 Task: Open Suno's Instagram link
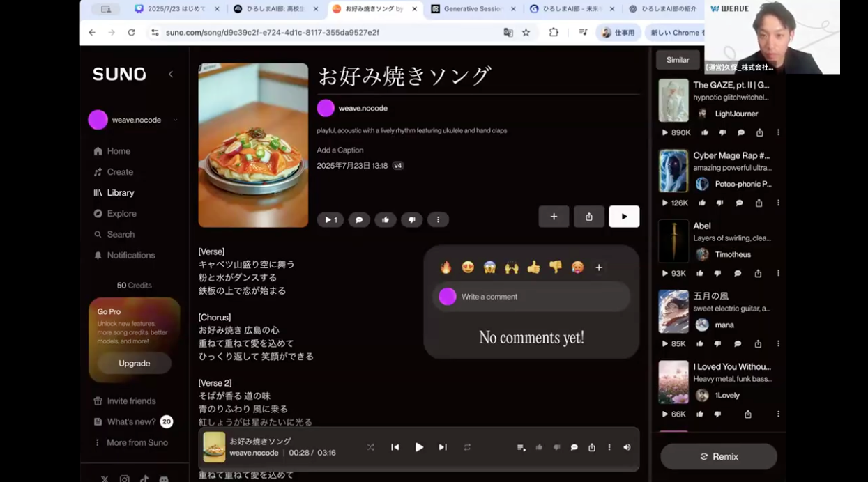pyautogui.click(x=124, y=479)
